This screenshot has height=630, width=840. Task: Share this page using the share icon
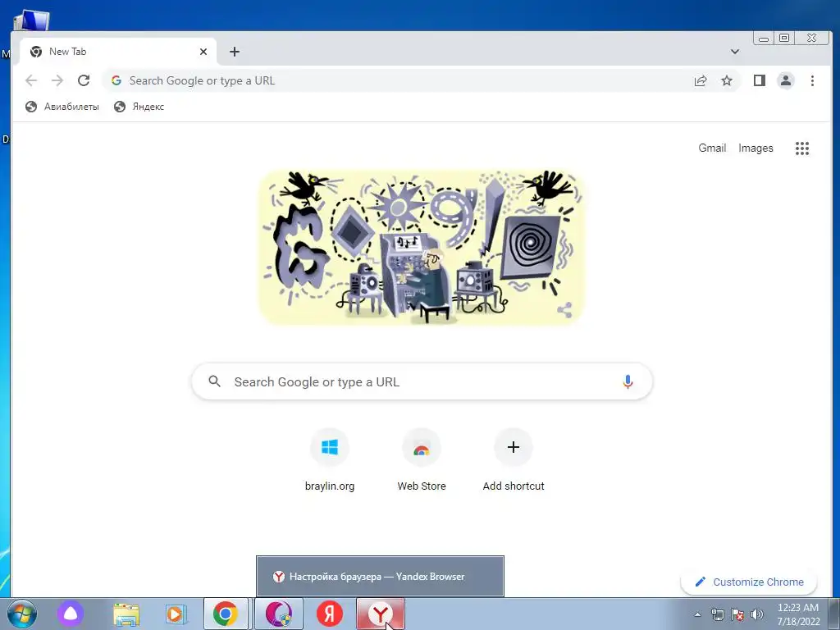pos(701,81)
